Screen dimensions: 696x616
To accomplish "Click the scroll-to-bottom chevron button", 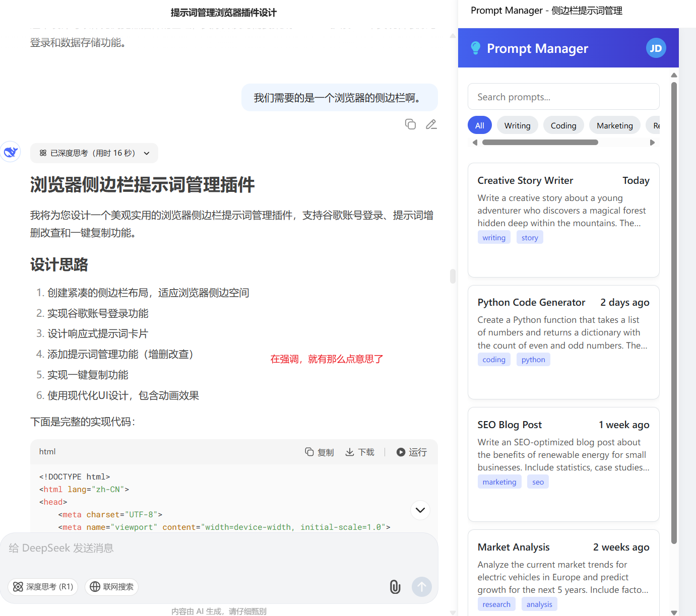I will tap(420, 510).
